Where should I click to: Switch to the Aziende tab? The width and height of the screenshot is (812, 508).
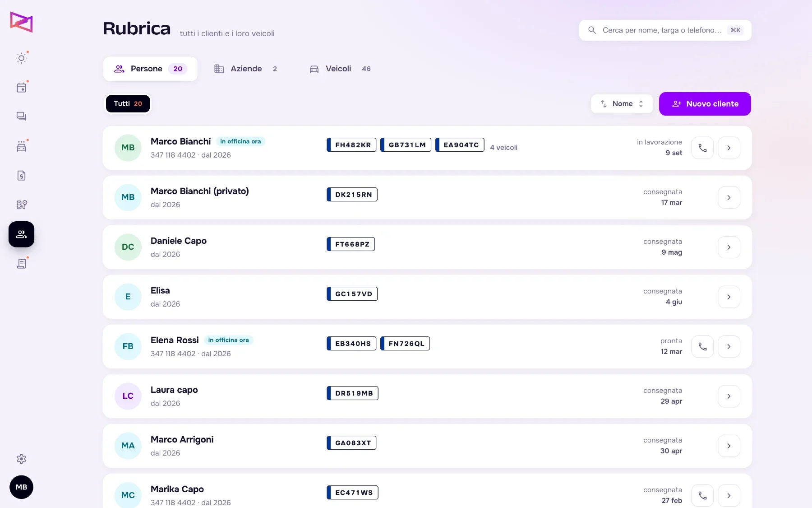click(x=246, y=69)
